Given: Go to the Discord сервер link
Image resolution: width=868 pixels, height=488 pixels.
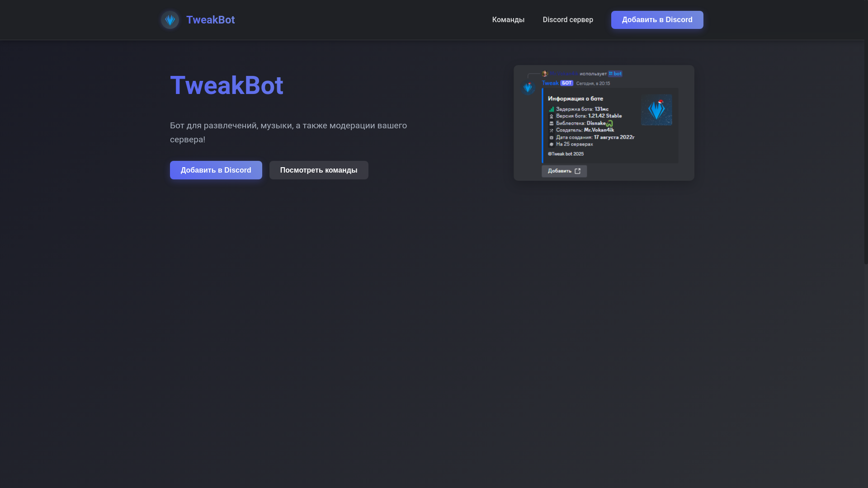Looking at the screenshot, I should coord(568,20).
